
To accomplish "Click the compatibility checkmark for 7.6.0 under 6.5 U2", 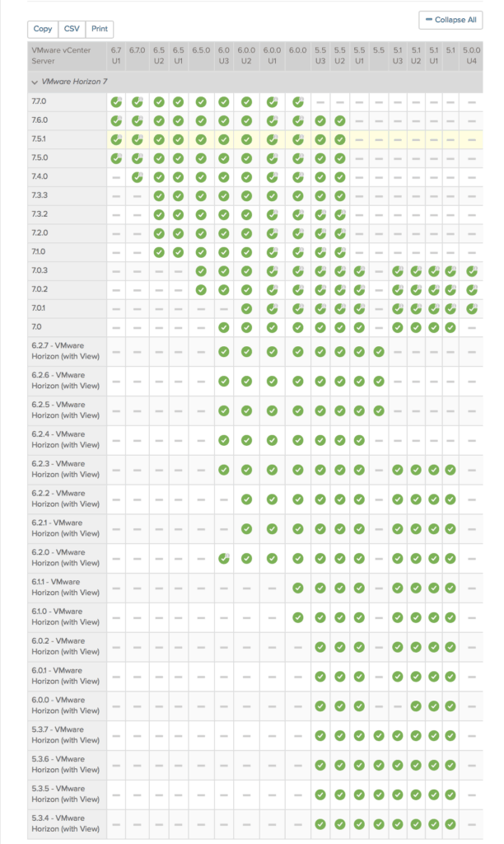I will (x=160, y=120).
